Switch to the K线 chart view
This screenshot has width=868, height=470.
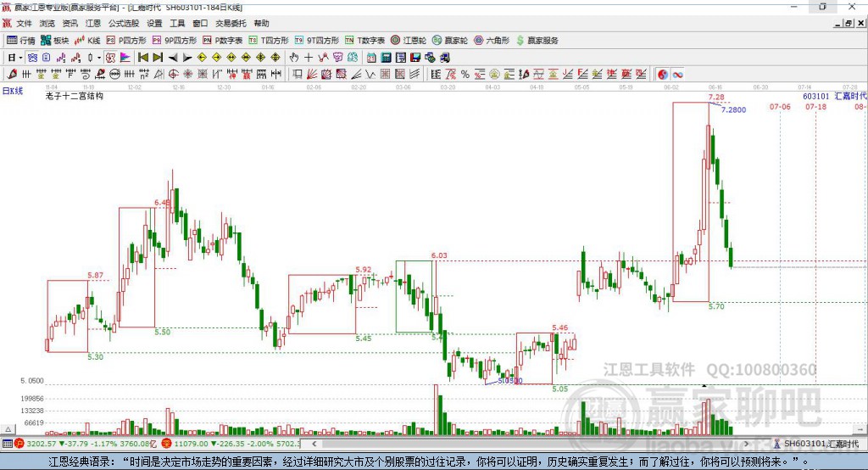click(87, 41)
